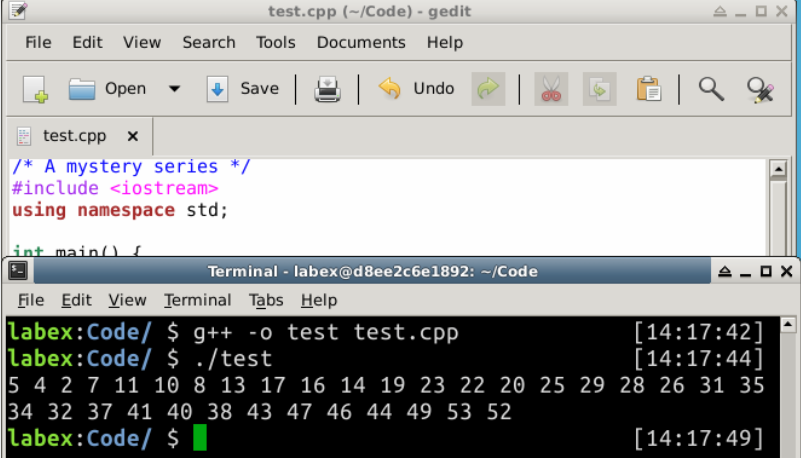Viewport: 801px width, 458px height.
Task: Paste from clipboard icon
Action: [649, 89]
